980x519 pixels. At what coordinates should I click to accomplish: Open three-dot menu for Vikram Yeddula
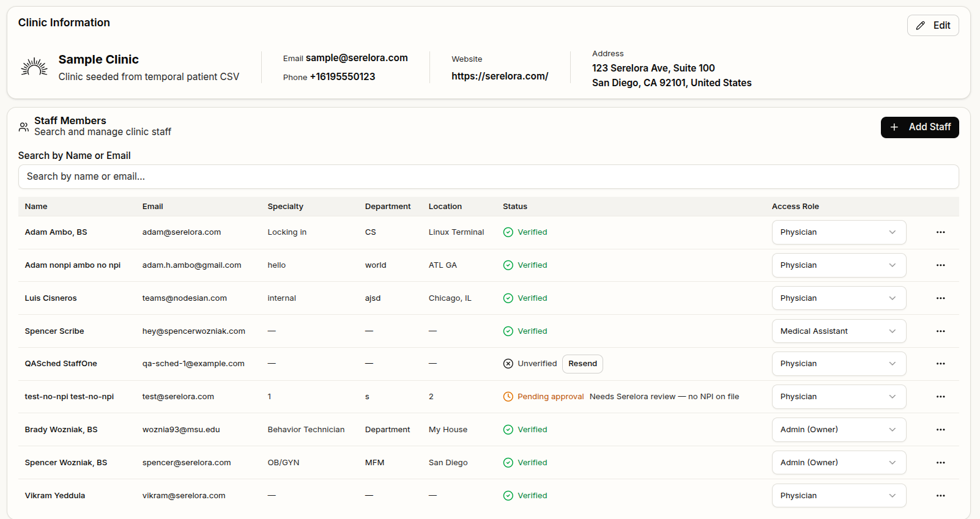click(940, 496)
